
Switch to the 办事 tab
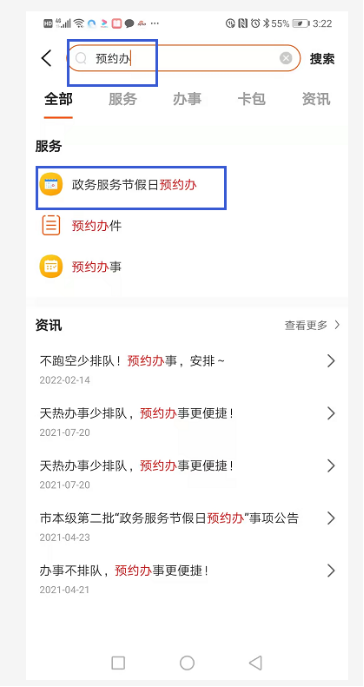[187, 99]
